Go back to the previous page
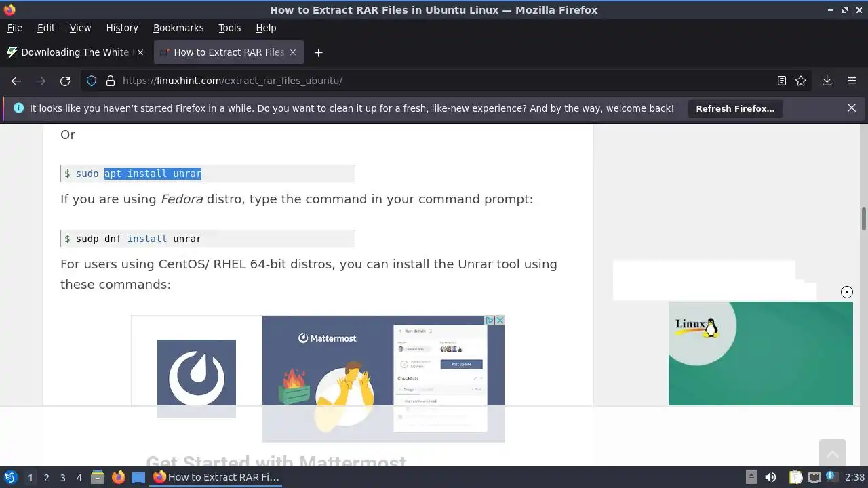This screenshot has width=868, height=488. tap(16, 81)
